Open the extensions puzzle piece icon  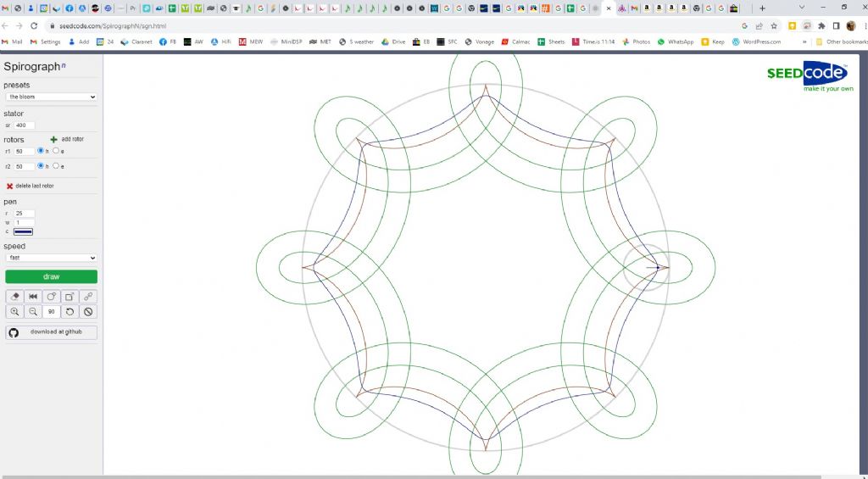pyautogui.click(x=821, y=26)
